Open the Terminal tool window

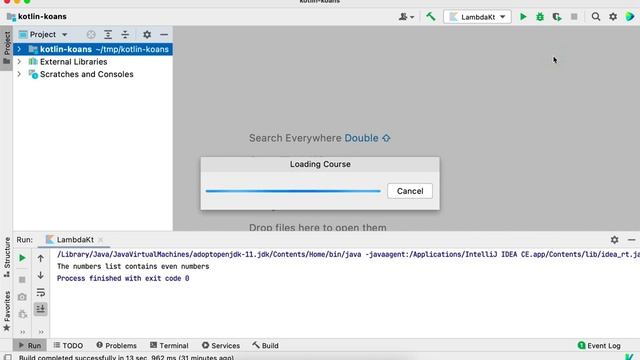169,345
